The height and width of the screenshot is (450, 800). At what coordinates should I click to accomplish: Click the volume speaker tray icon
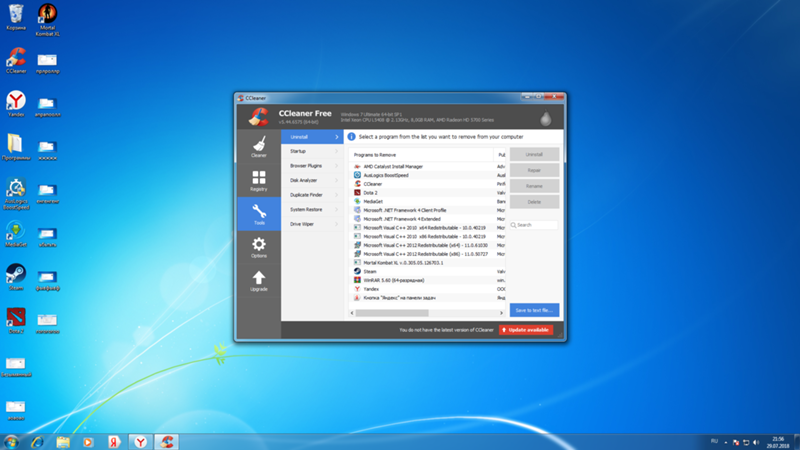[x=756, y=442]
